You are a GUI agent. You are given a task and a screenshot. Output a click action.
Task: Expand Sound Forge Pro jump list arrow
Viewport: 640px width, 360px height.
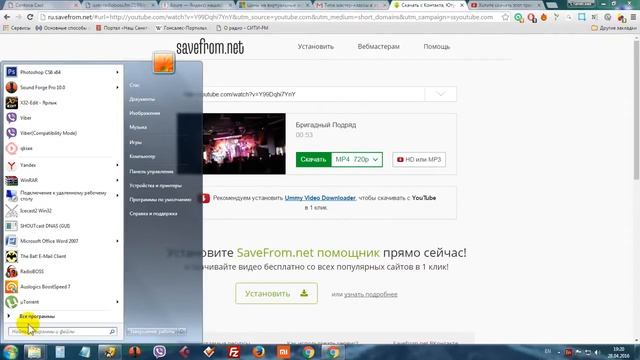pyautogui.click(x=117, y=87)
